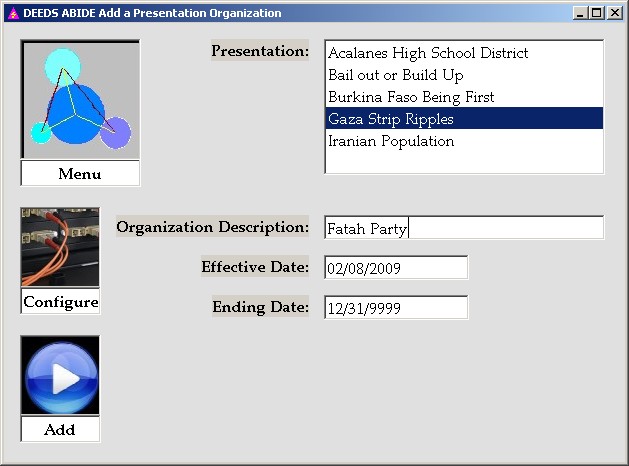The width and height of the screenshot is (629, 466).
Task: Close the Add Presentation Organization window
Action: 615,13
